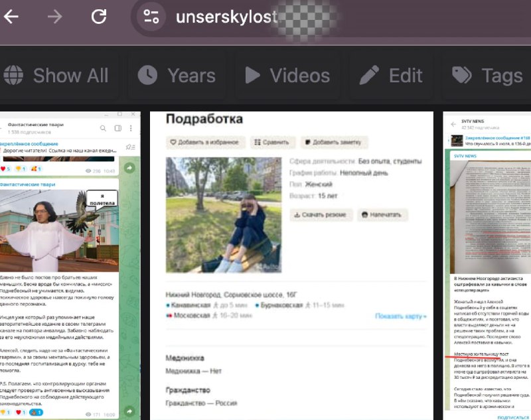The image size is (531, 420).
Task: Open the Years tab
Action: click(177, 75)
